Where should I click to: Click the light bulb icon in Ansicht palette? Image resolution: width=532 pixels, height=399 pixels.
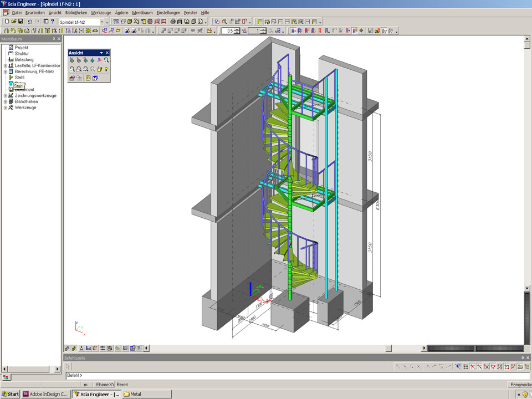click(x=106, y=69)
